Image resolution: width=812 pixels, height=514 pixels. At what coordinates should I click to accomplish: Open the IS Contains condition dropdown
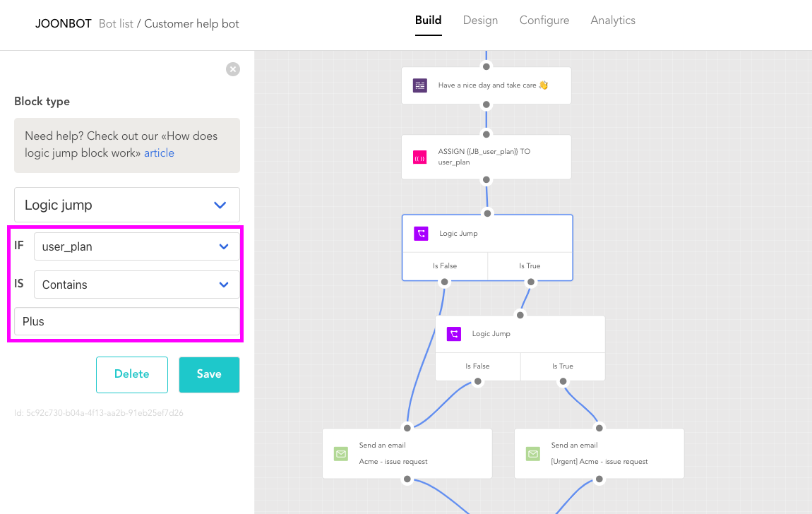pos(137,285)
